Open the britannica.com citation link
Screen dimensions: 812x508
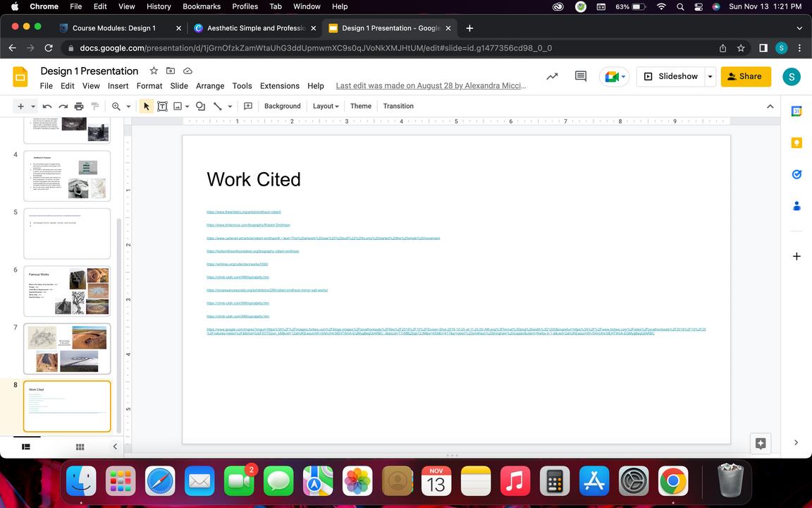(248, 225)
